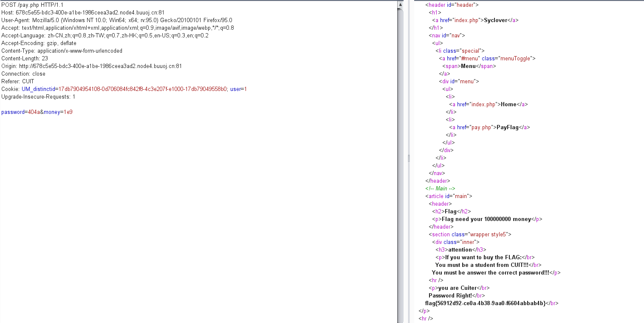Click the Syclover anchor line in response
This screenshot has width=644, height=323.
point(475,20)
